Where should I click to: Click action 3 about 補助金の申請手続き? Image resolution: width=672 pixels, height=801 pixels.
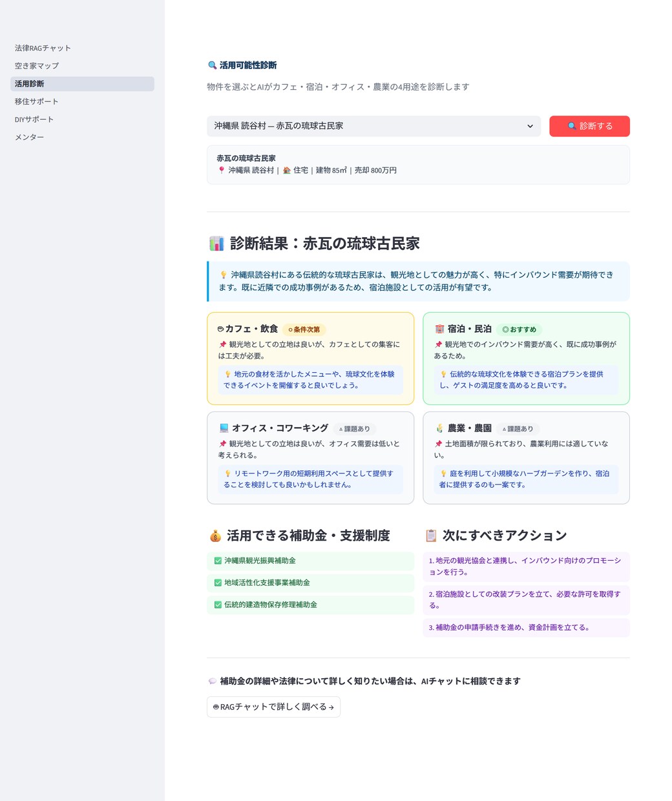pos(526,627)
